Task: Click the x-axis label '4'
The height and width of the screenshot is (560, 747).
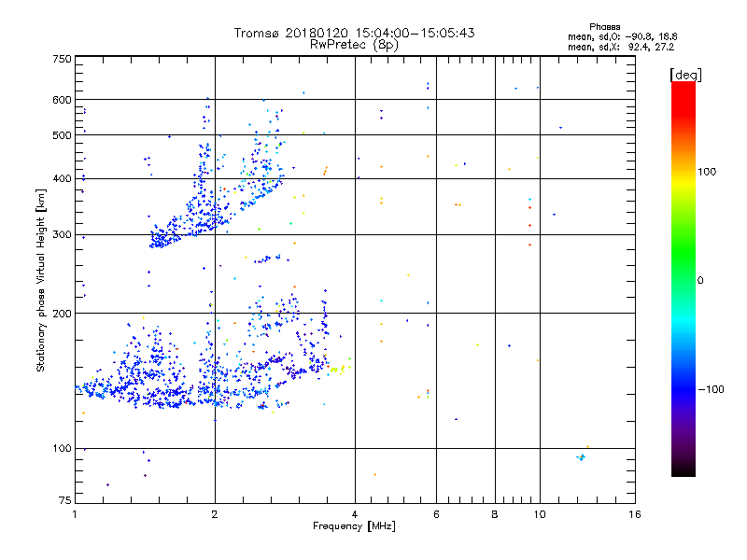Action: (355, 514)
